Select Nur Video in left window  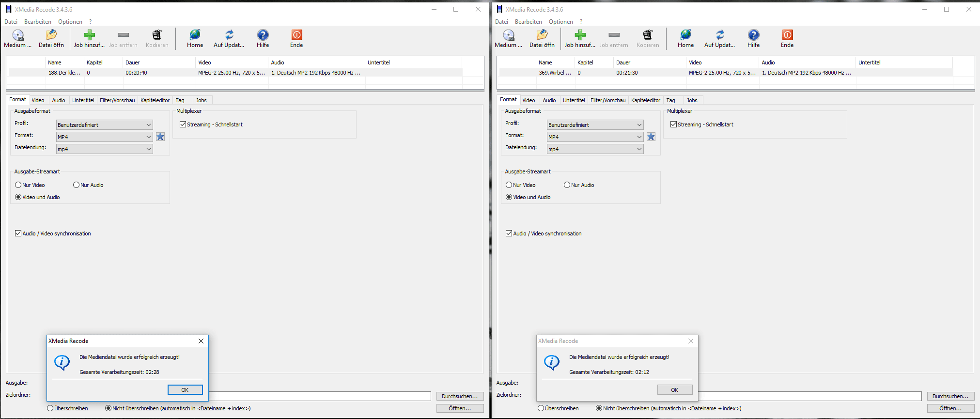point(18,185)
